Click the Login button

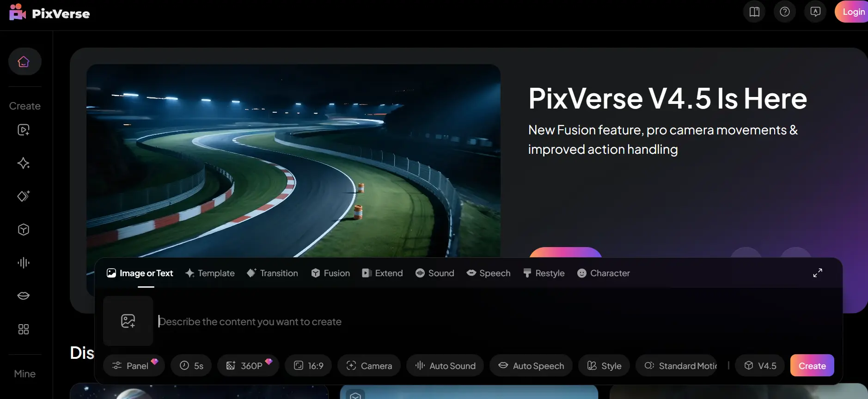(x=852, y=12)
